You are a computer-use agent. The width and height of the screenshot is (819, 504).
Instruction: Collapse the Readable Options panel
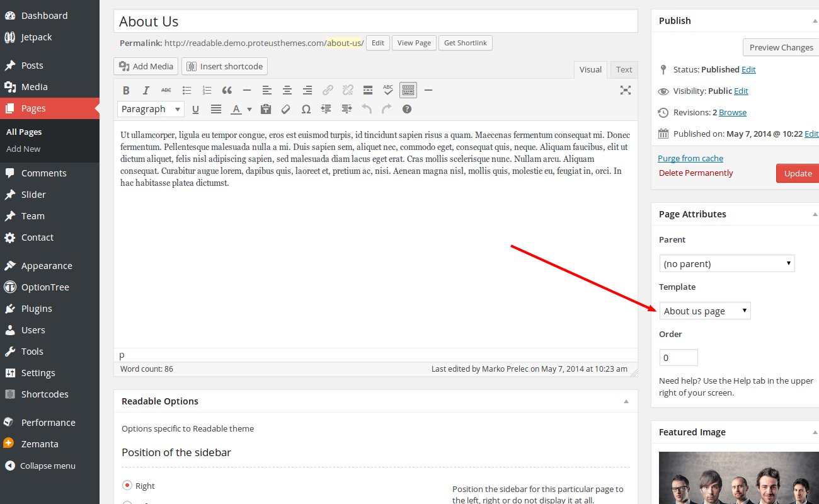[626, 401]
